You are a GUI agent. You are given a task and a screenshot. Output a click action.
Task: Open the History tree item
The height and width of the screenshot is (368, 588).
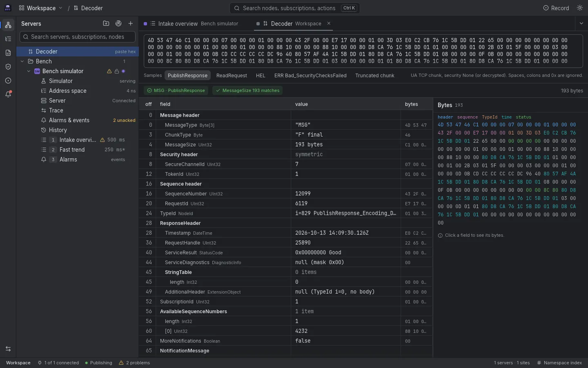pos(78,130)
